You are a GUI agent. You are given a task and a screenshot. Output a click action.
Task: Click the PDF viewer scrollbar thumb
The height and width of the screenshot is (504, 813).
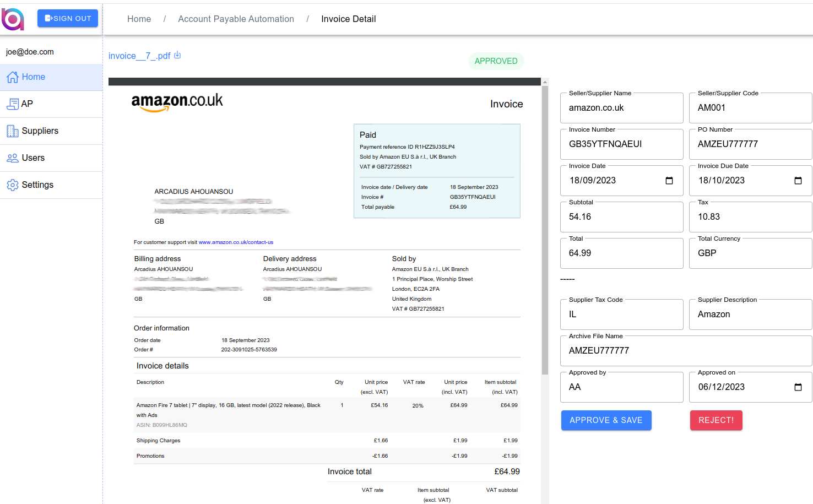[x=545, y=230]
